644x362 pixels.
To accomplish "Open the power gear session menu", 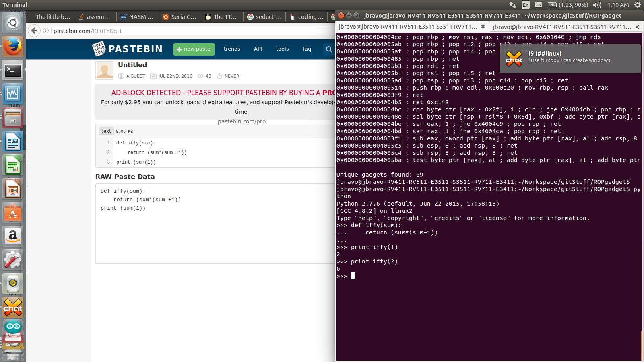I will 638,5.
